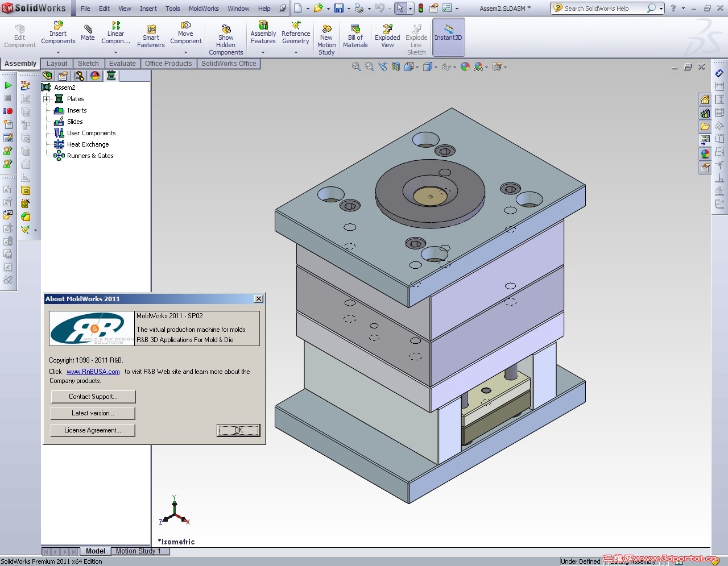Screen dimensions: 728x566
Task: Click the Insert Components tool
Action: point(58,32)
